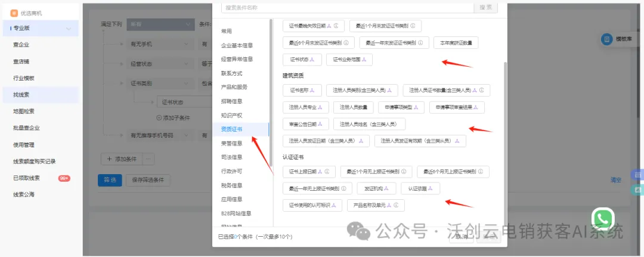Select the 企业基本信息 category

pos(237,45)
